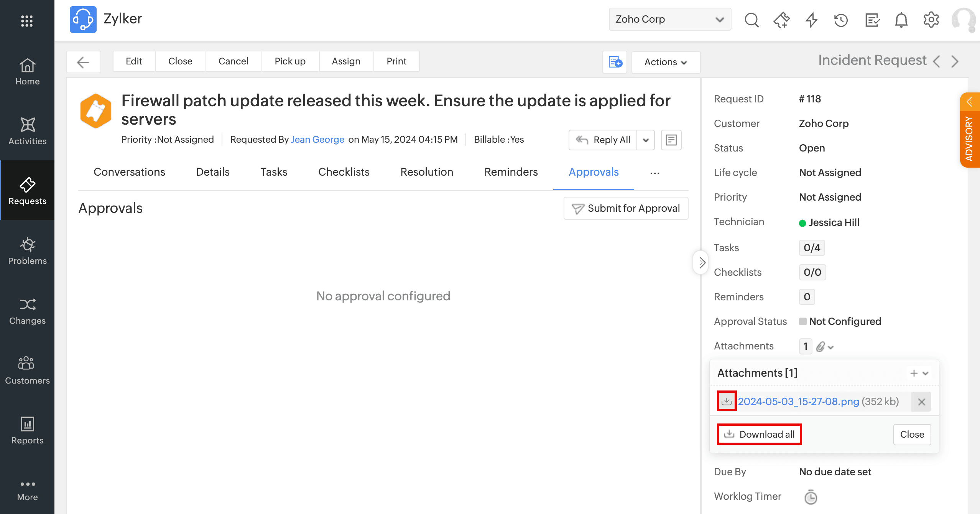Viewport: 980px width, 514px height.
Task: Collapse the right details panel arrow
Action: 701,263
